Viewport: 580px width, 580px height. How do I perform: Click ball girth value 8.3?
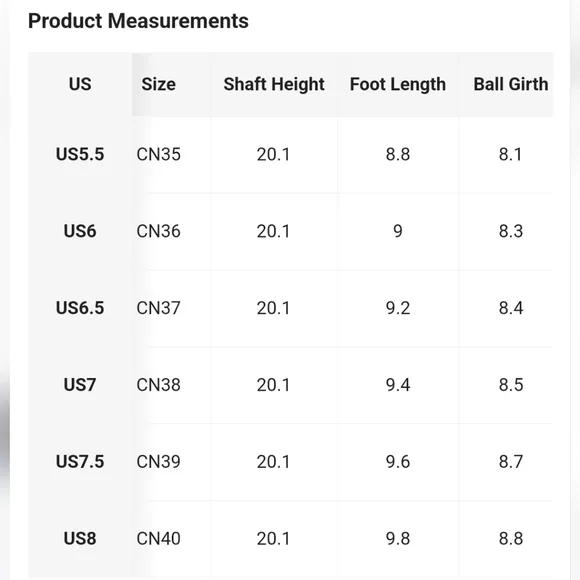[x=511, y=231]
